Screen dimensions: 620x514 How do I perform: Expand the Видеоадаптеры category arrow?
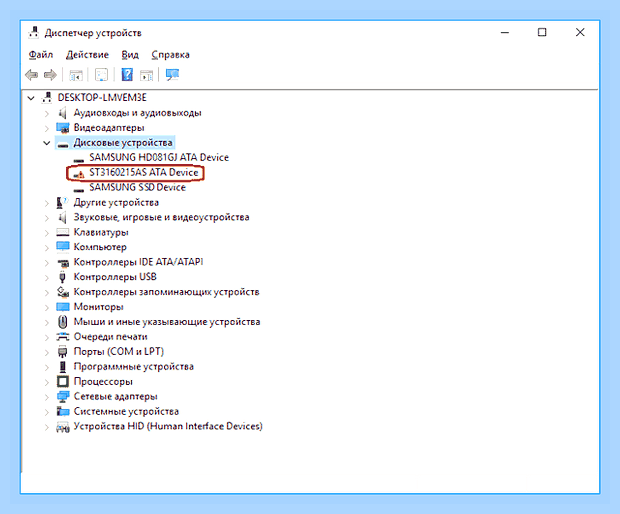(x=47, y=128)
